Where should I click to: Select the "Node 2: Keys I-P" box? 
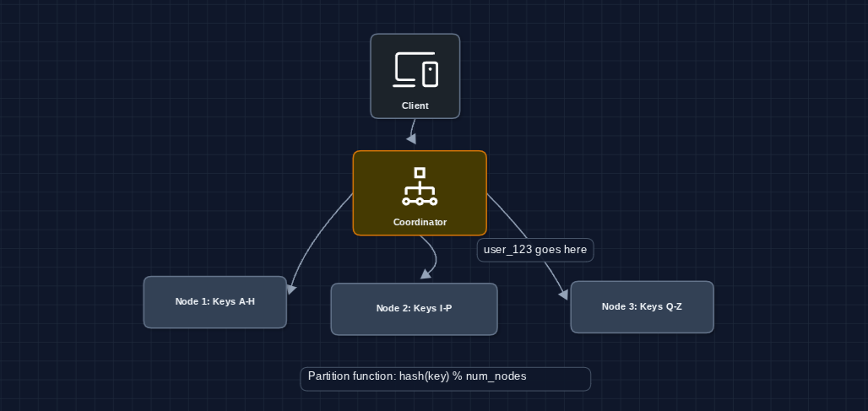[x=414, y=309]
